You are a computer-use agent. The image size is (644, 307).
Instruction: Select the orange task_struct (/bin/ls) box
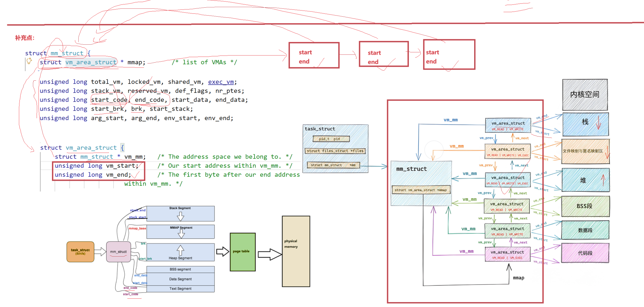click(x=80, y=252)
